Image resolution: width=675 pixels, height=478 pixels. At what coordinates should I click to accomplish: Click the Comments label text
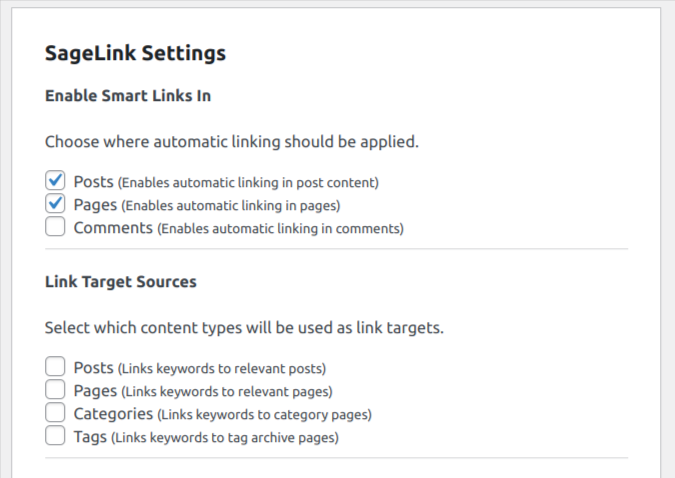[113, 228]
